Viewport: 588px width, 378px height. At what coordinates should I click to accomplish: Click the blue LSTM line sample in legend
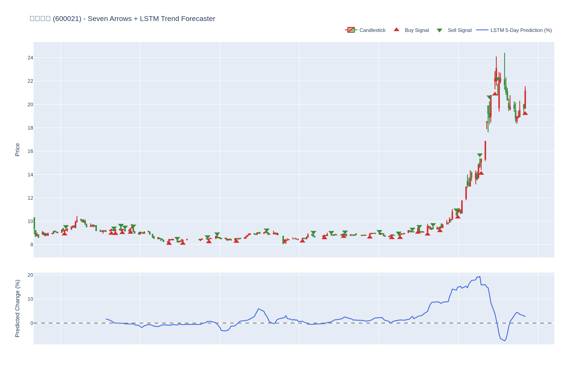[482, 30]
